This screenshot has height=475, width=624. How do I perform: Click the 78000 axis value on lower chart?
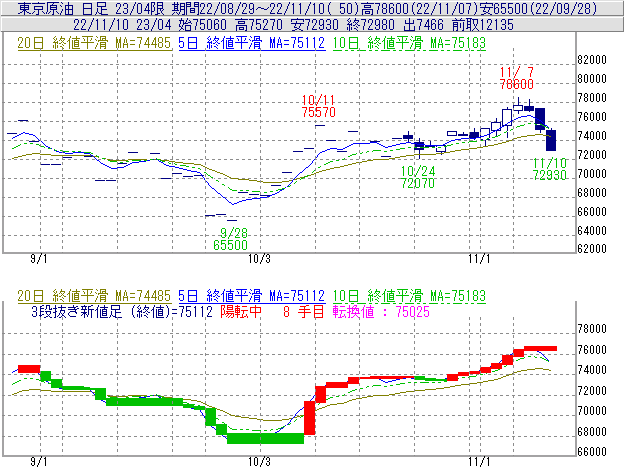(592, 329)
